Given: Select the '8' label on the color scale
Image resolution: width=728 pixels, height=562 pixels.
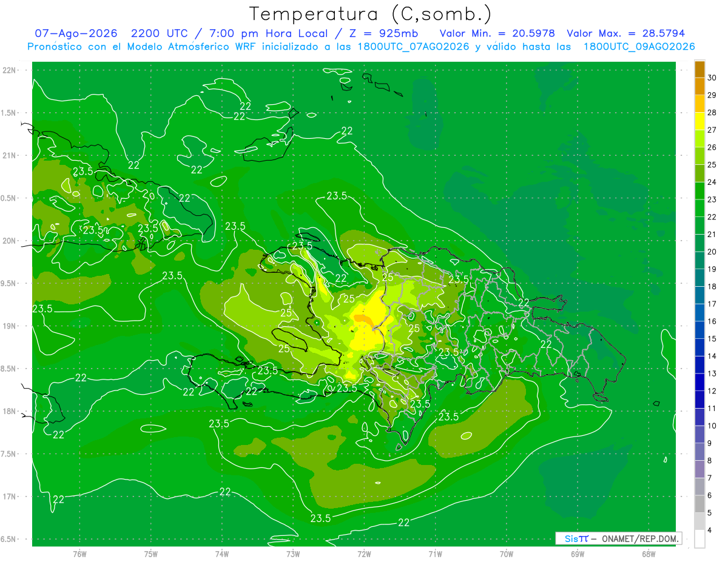Looking at the screenshot, I should (710, 461).
